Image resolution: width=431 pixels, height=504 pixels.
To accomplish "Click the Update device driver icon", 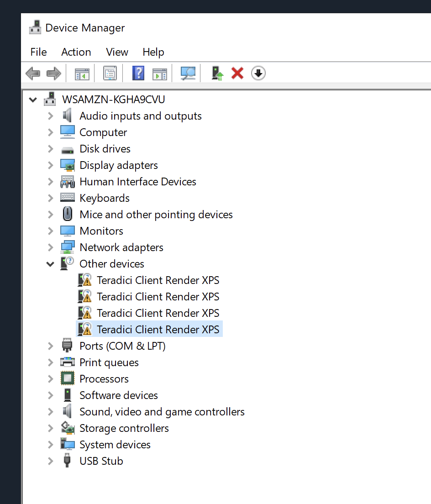I will pyautogui.click(x=217, y=73).
